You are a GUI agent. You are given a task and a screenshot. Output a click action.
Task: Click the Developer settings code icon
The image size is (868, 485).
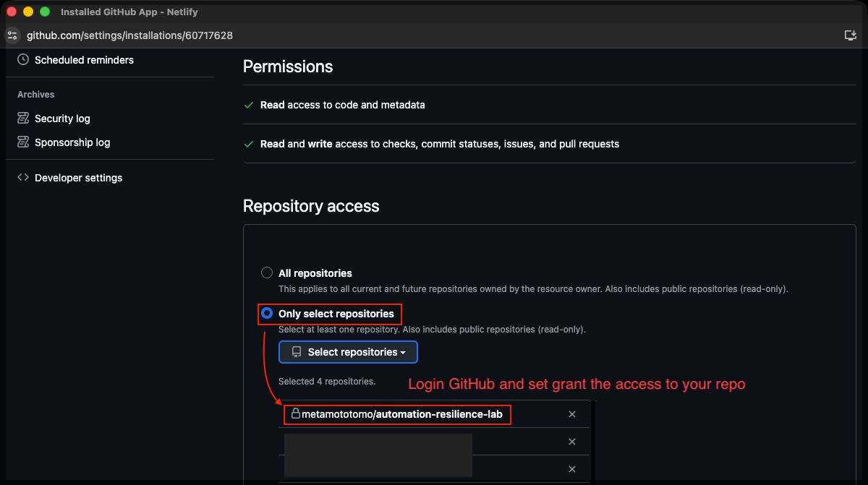click(x=23, y=178)
